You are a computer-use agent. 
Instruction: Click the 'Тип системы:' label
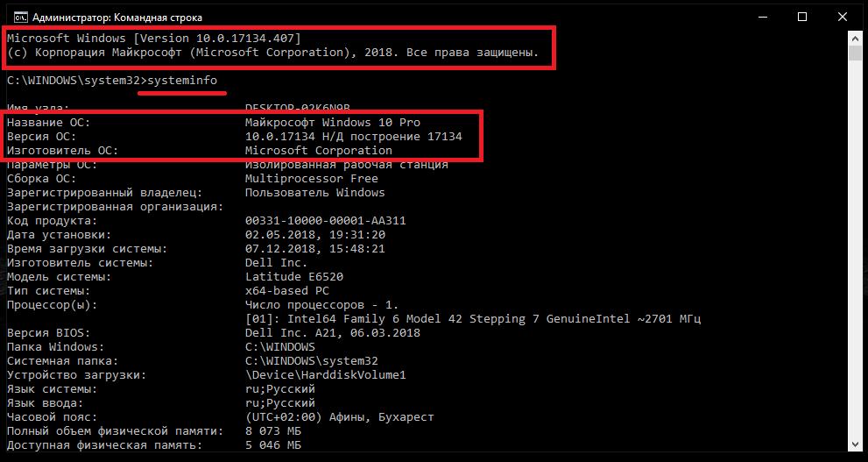(48, 291)
